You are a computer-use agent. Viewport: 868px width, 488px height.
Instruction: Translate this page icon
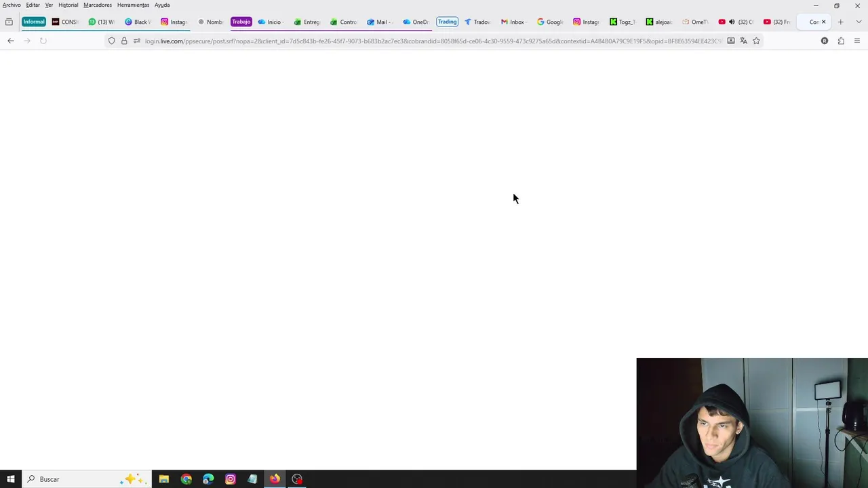743,41
